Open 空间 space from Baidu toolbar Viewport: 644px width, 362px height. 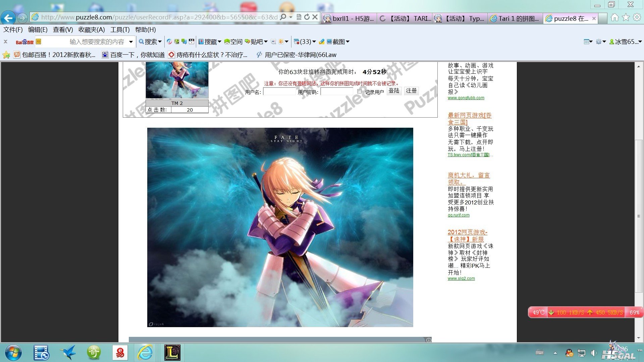[233, 42]
